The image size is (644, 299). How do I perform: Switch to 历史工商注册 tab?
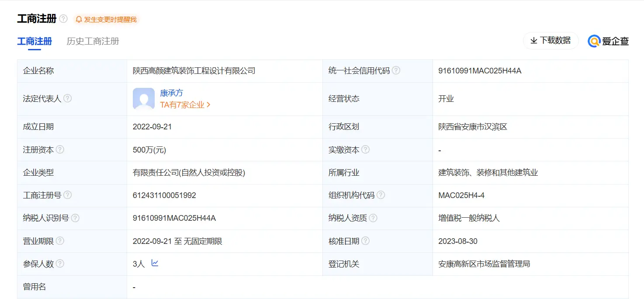[93, 41]
